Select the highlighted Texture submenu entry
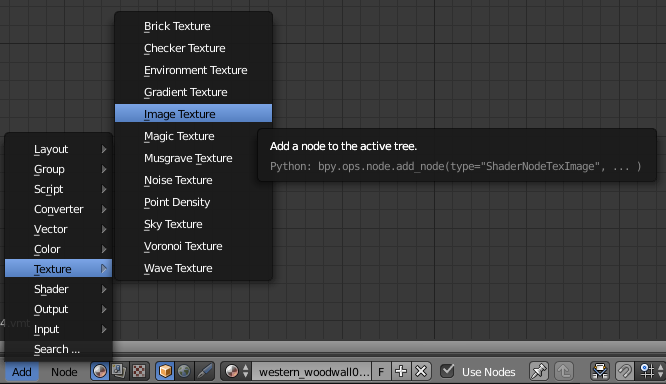Image resolution: width=666 pixels, height=384 pixels. coord(58,268)
